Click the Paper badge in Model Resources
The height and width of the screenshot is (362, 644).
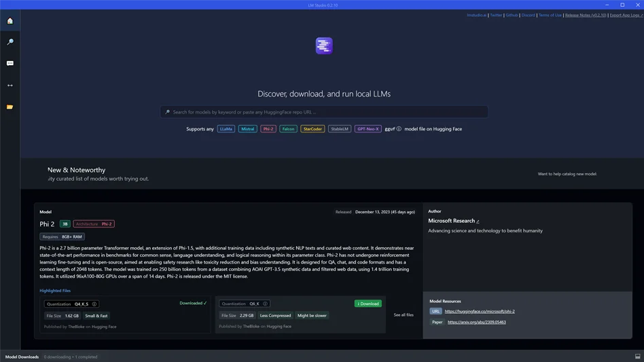(x=437, y=322)
